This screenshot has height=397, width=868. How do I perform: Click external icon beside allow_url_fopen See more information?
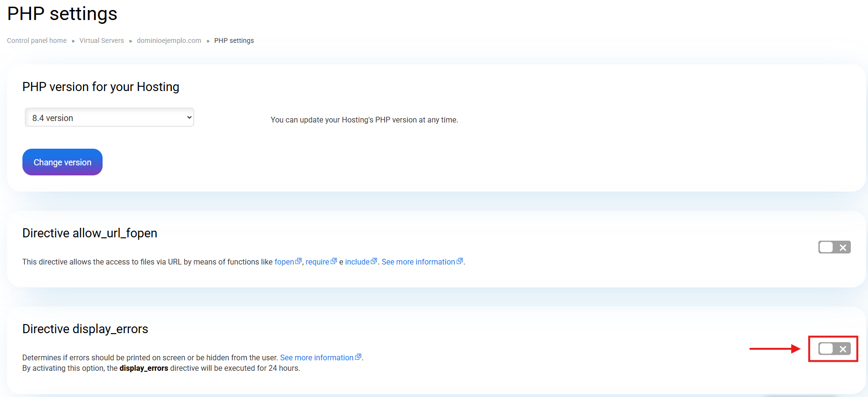click(x=460, y=261)
